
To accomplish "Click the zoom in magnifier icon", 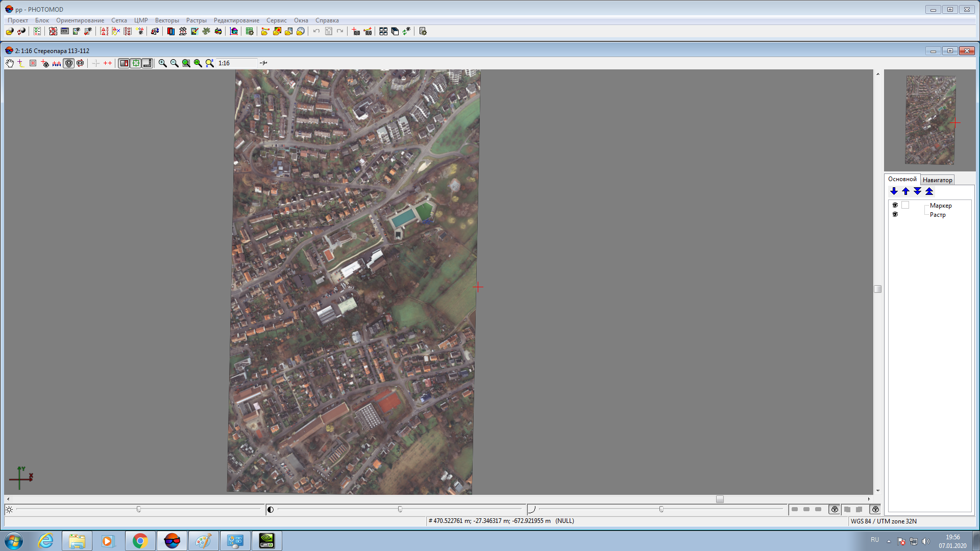I will (x=162, y=63).
